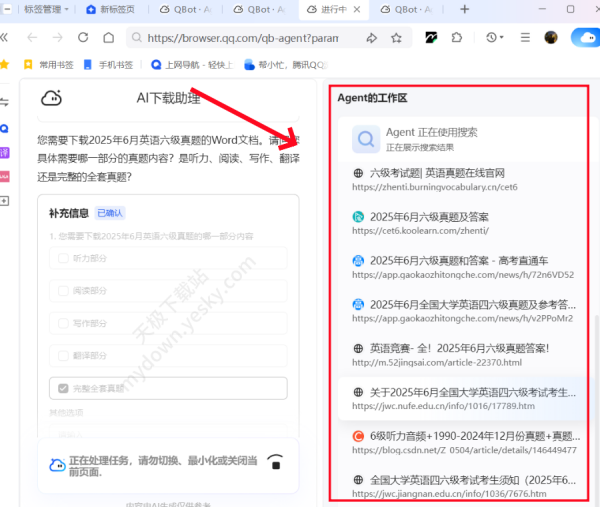This screenshot has height=507, width=600.
Task: Click the Agent search magnifier icon
Action: [366, 139]
